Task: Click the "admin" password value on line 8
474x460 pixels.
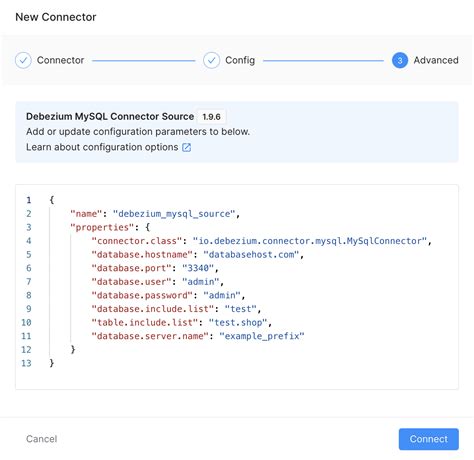Action: tap(222, 295)
